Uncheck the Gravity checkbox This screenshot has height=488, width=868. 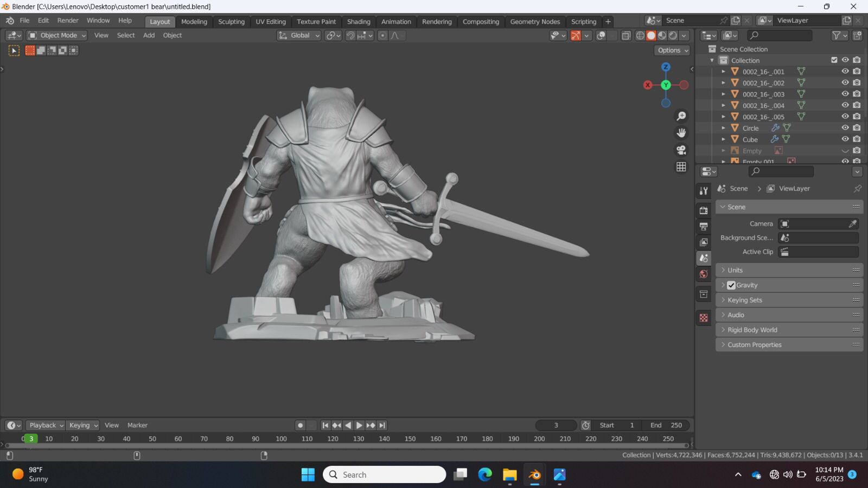pos(731,285)
